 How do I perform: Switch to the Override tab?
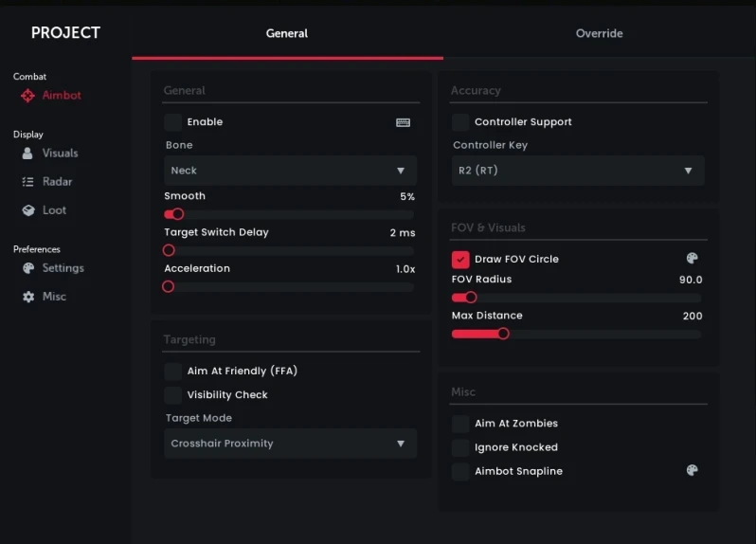click(600, 33)
